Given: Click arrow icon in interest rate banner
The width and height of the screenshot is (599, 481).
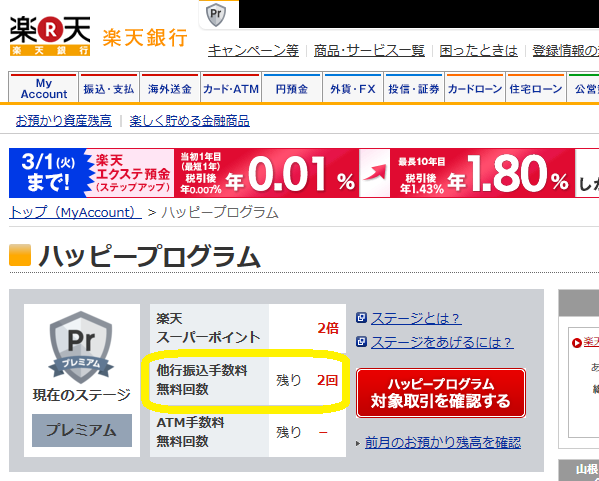Looking at the screenshot, I should point(374,173).
